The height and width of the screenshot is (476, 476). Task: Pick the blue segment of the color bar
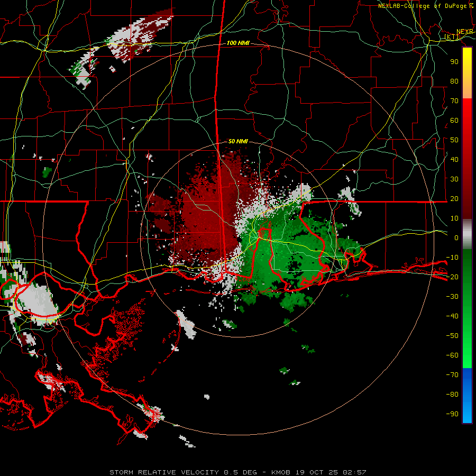tap(467, 396)
